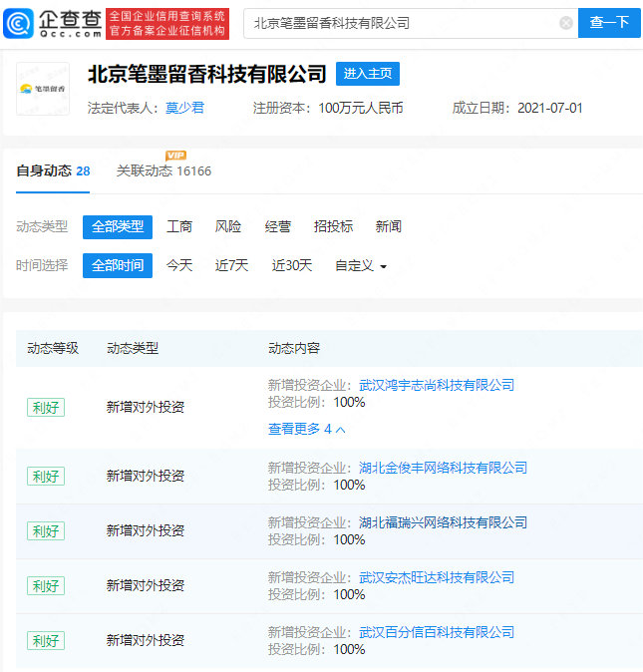The width and height of the screenshot is (643, 672).
Task: Collapse the 查看更多 4 expander
Action: 307,429
